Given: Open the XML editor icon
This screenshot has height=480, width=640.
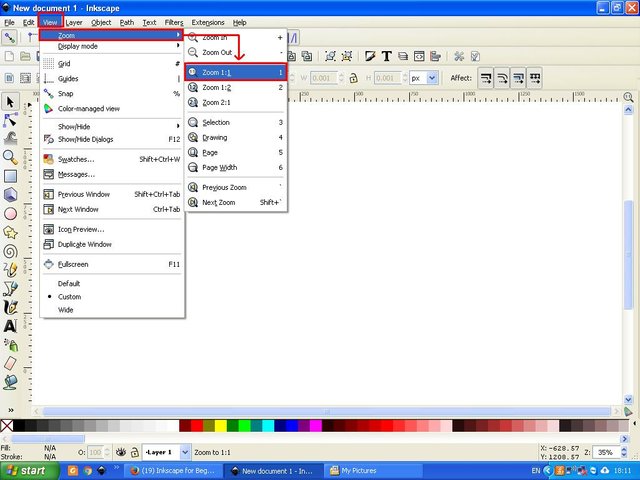Looking at the screenshot, I should tap(419, 56).
